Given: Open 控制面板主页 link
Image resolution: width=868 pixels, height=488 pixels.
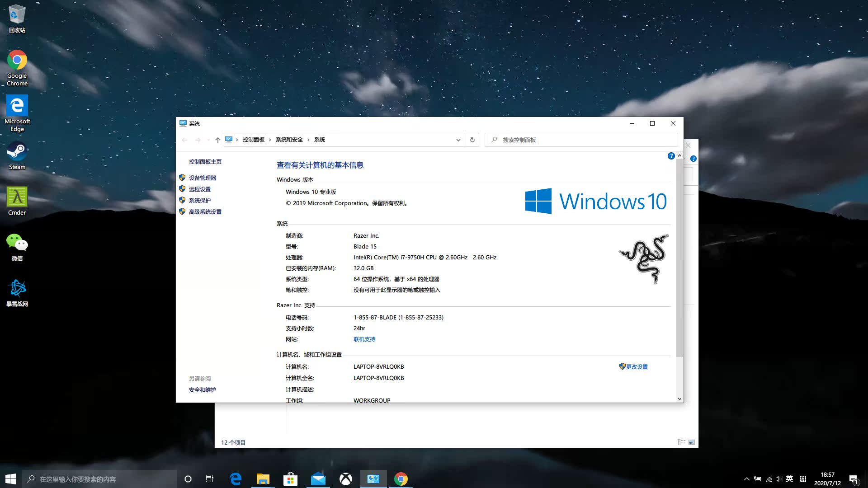Looking at the screenshot, I should [x=205, y=162].
